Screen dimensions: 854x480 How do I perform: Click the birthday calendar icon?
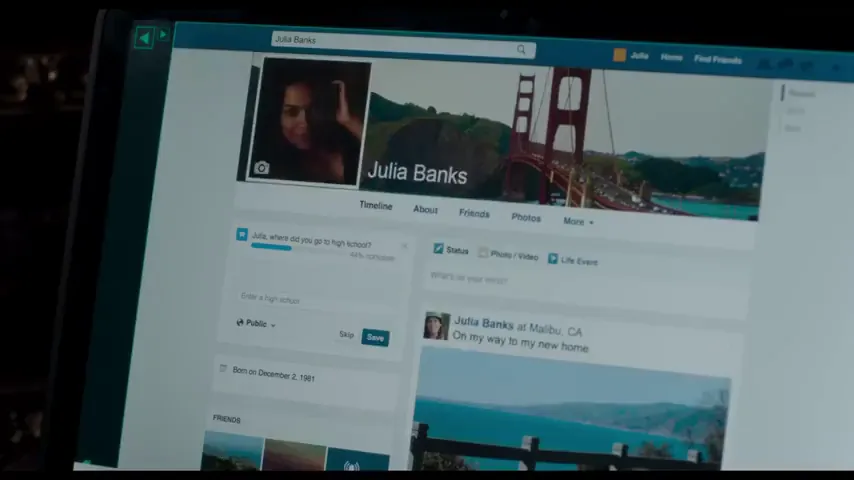coord(223,368)
